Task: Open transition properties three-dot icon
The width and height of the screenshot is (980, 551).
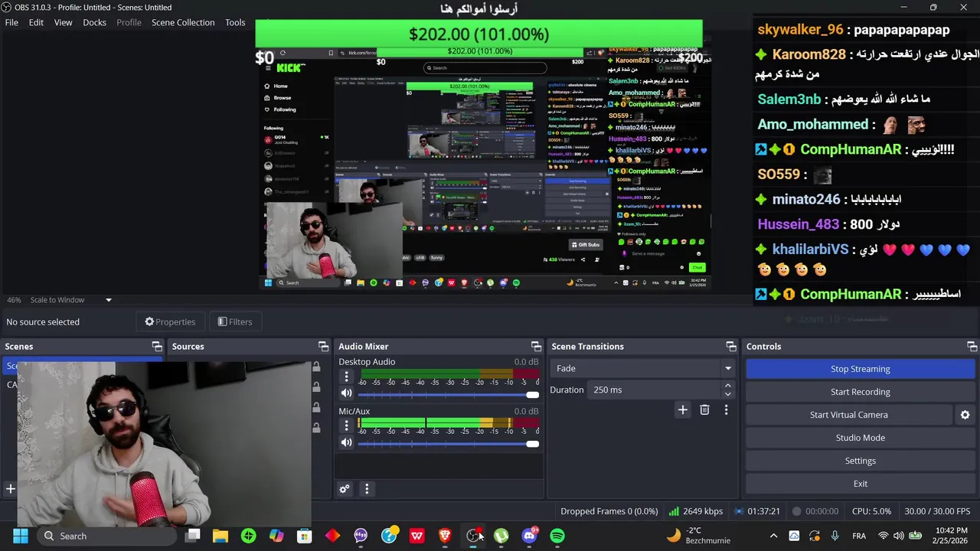Action: 726,410
